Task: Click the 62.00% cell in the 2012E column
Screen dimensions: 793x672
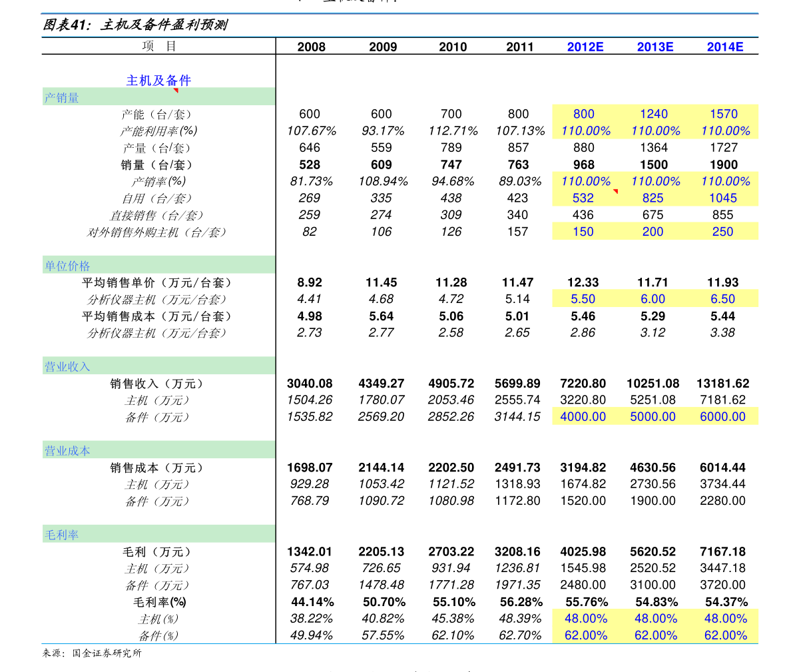Action: pyautogui.click(x=586, y=635)
